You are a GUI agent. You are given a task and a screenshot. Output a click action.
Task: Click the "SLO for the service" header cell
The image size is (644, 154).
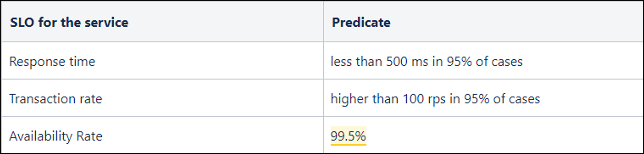69,23
